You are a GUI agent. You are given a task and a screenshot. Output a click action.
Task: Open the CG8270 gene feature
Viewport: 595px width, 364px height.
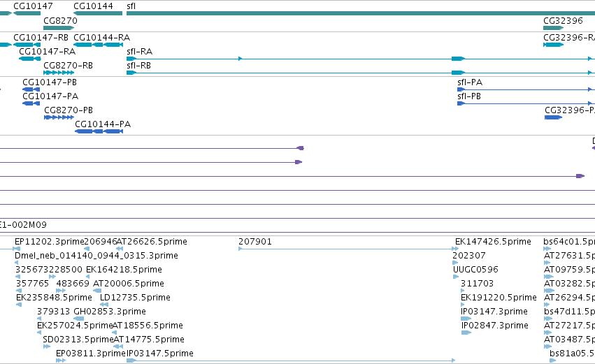point(59,28)
